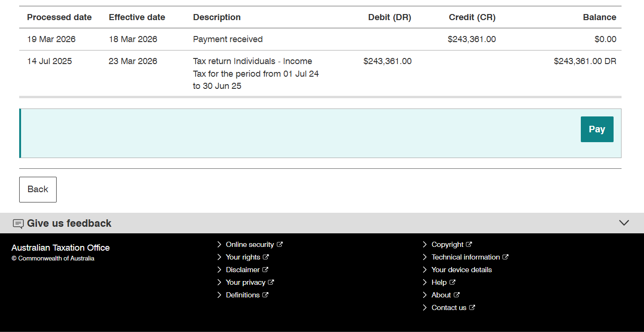Click external link icon beside Disclaimer
This screenshot has height=332, width=644.
(265, 269)
